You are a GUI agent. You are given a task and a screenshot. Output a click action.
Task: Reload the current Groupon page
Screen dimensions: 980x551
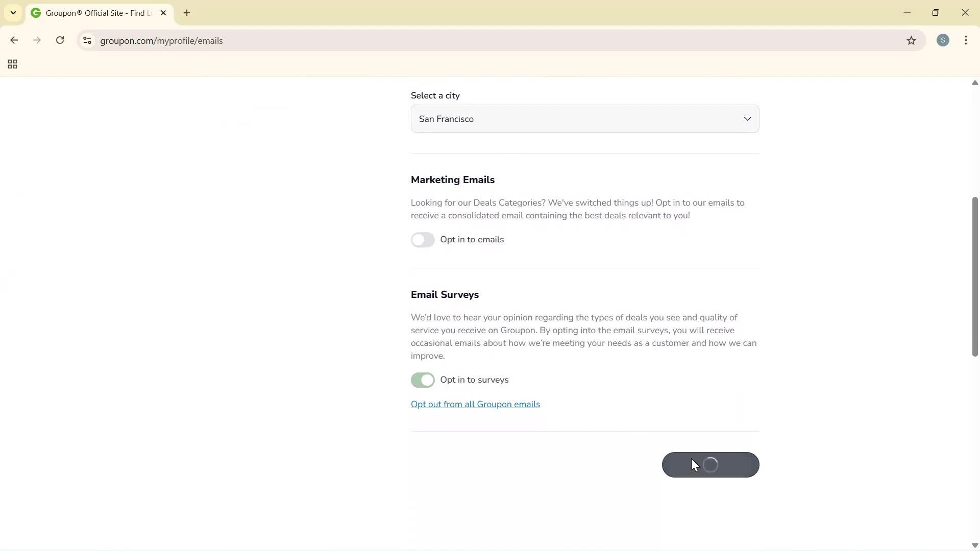[x=60, y=40]
